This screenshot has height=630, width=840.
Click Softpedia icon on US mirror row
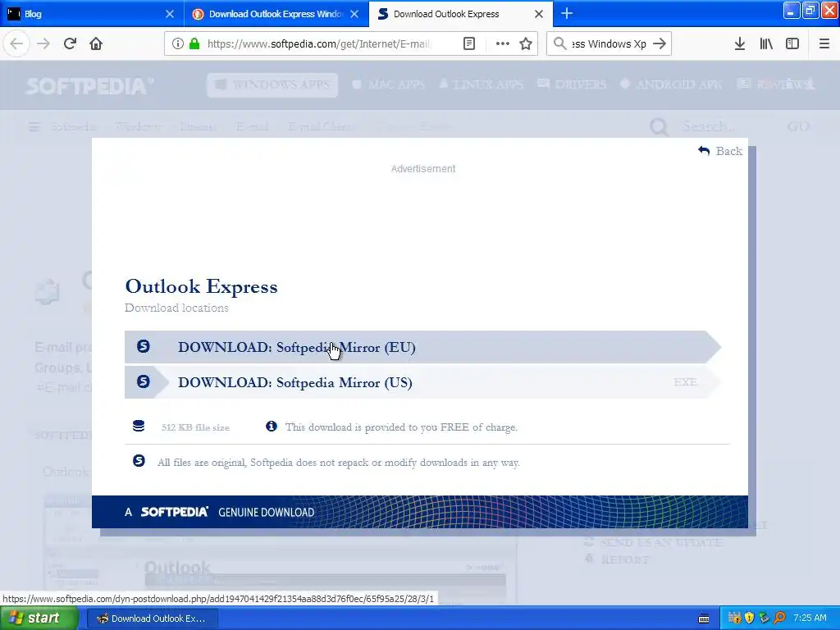tap(143, 381)
